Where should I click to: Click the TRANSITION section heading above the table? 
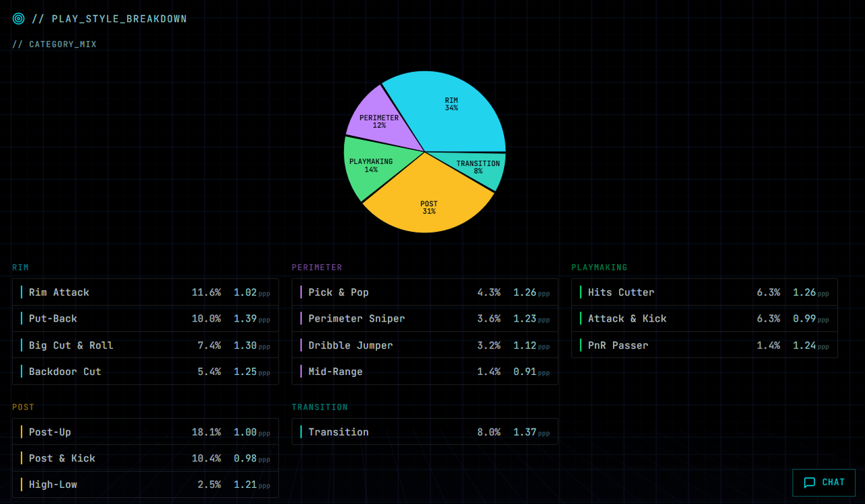click(320, 407)
